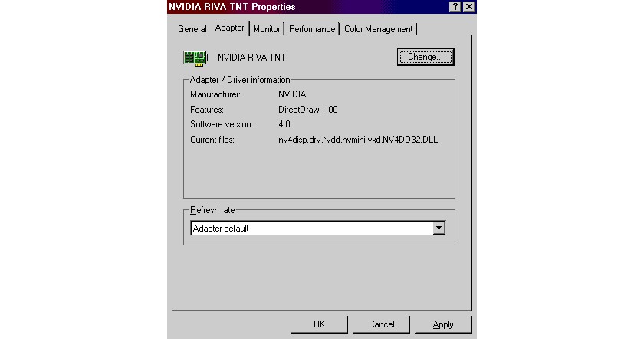The height and width of the screenshot is (339, 644).
Task: Click the question mark help button in title bar
Action: 455,7
